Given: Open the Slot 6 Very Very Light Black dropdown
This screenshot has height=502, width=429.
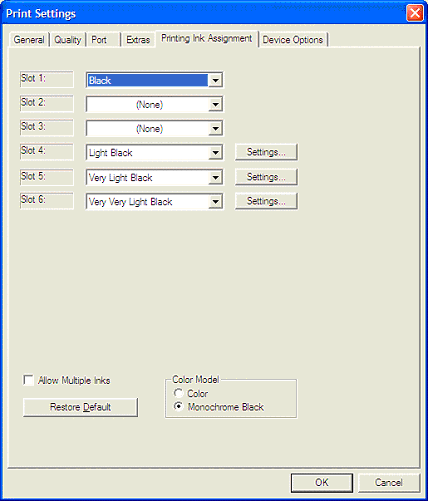Looking at the screenshot, I should coord(215,201).
